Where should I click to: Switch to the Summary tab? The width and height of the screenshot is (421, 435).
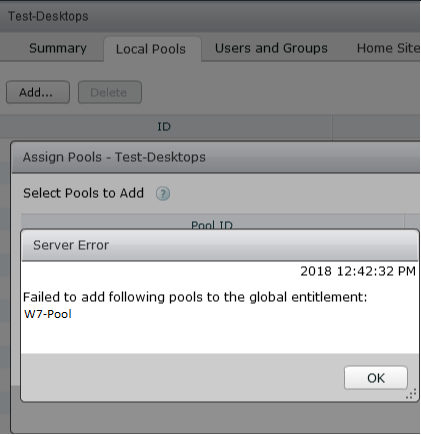(58, 48)
